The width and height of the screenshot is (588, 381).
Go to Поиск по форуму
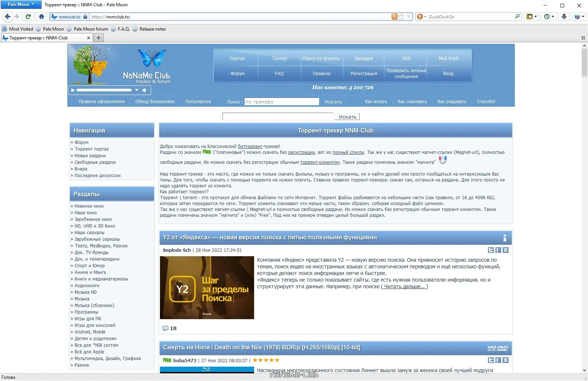(x=321, y=59)
